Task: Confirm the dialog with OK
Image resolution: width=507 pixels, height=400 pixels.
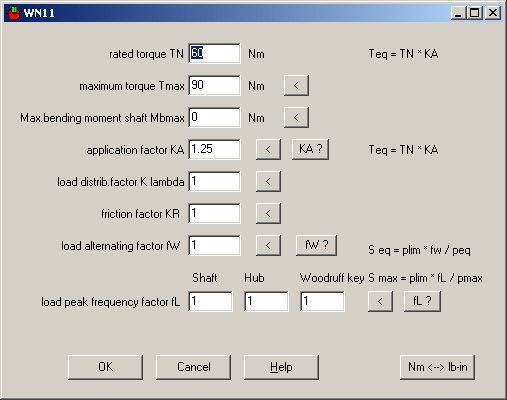Action: pos(105,367)
